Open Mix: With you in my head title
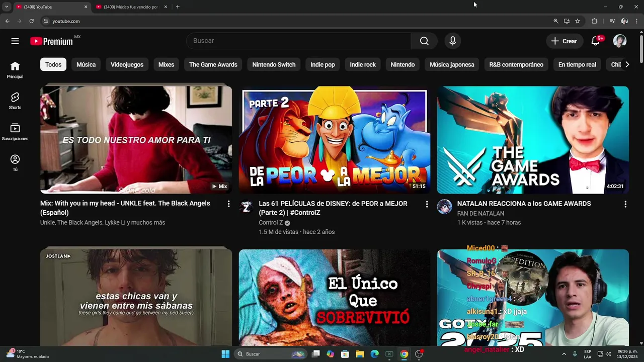644x362 pixels. pos(125,208)
